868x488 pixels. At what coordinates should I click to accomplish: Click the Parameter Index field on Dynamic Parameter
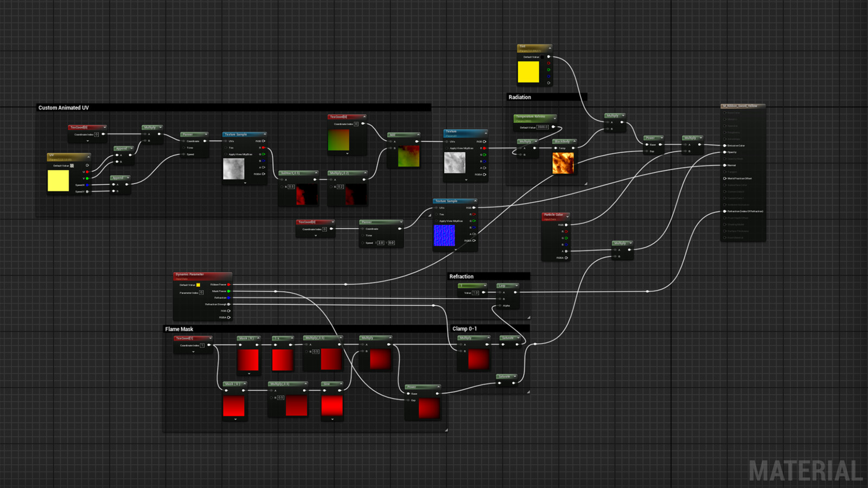pos(201,292)
